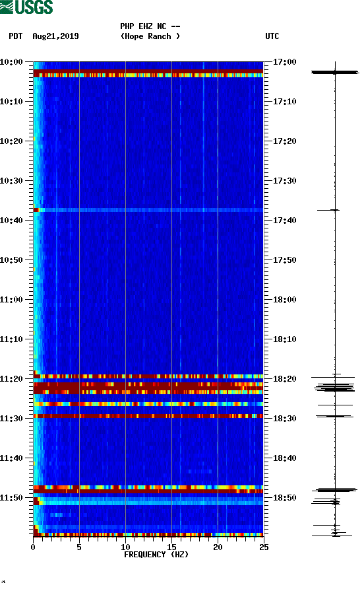Click the '11:50' PDT time label
This screenshot has width=364, height=589.
click(11, 498)
